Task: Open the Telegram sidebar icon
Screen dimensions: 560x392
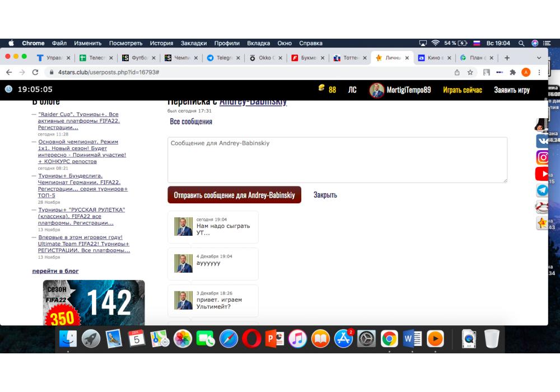Action: (x=542, y=190)
